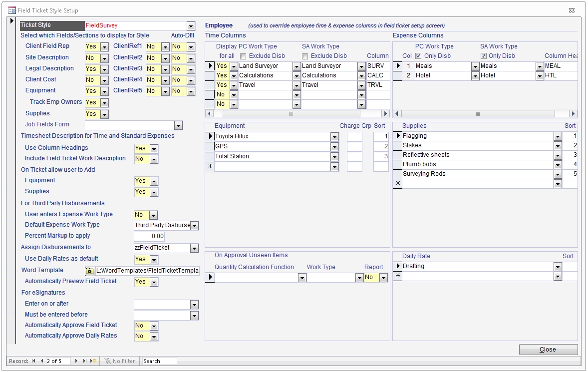The width and height of the screenshot is (588, 372).
Task: Click the Percent Markup to apply field
Action: 149,236
